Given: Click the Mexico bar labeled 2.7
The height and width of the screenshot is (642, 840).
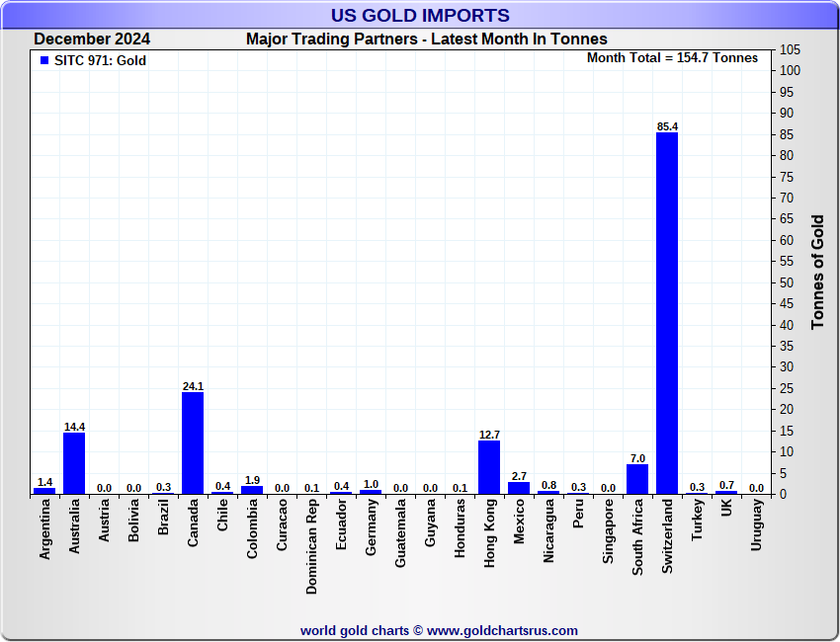Looking at the screenshot, I should 519,488.
